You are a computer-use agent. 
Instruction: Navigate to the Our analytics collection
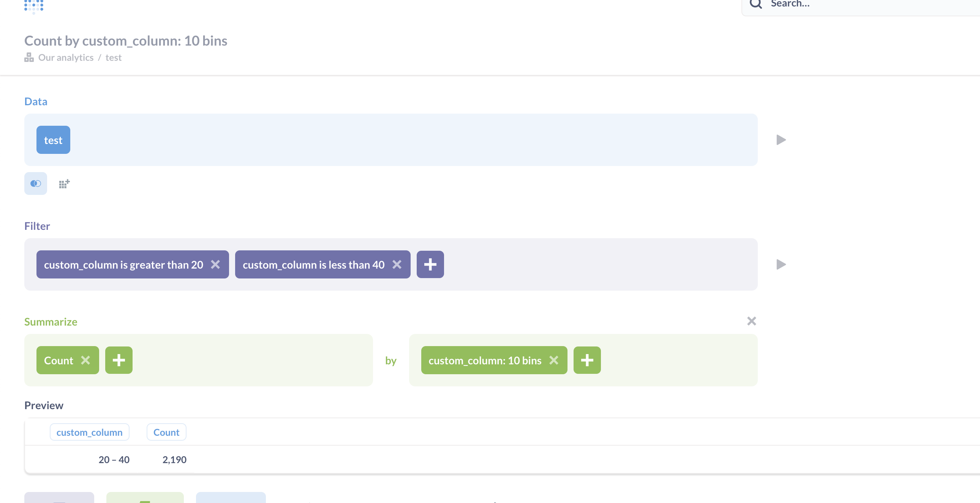click(x=65, y=57)
